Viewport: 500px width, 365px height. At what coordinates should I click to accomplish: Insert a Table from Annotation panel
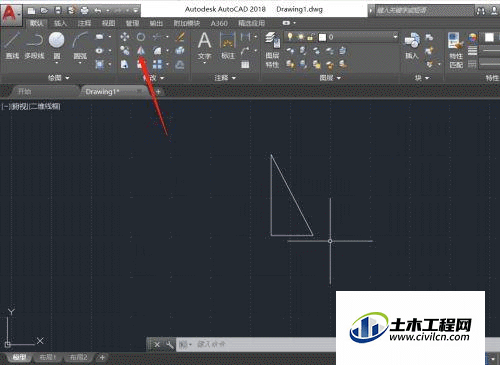click(245, 64)
